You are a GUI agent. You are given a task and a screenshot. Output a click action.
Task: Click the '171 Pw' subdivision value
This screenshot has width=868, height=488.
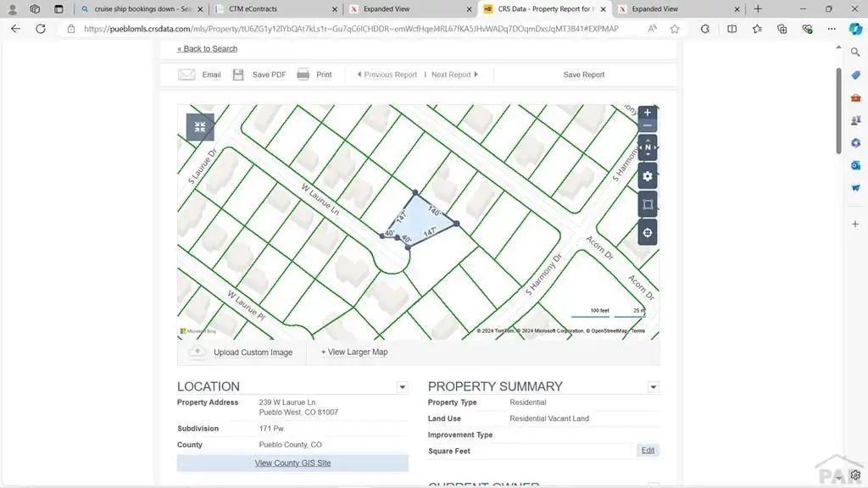tap(271, 428)
